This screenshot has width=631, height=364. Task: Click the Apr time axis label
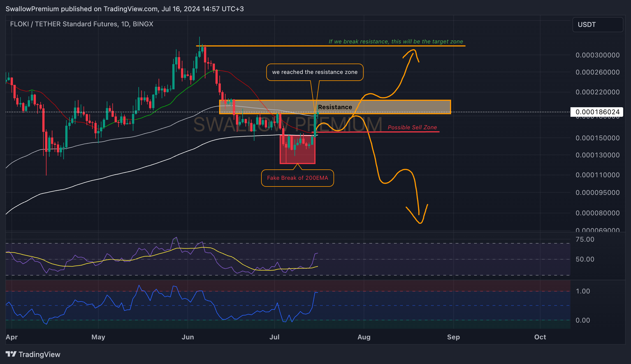coord(12,337)
